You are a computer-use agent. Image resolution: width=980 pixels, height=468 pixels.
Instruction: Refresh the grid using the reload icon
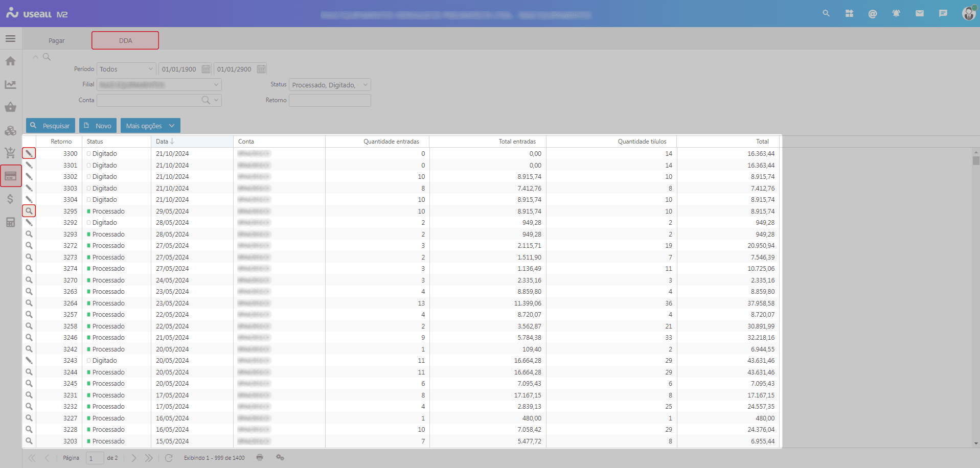169,458
